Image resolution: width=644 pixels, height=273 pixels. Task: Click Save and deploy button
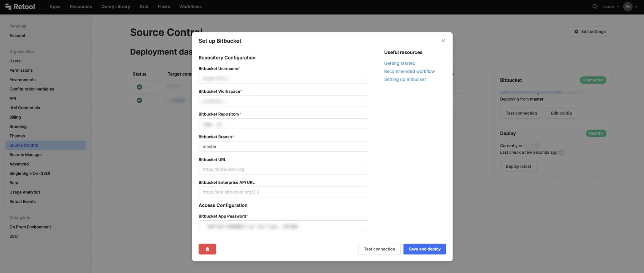425,249
